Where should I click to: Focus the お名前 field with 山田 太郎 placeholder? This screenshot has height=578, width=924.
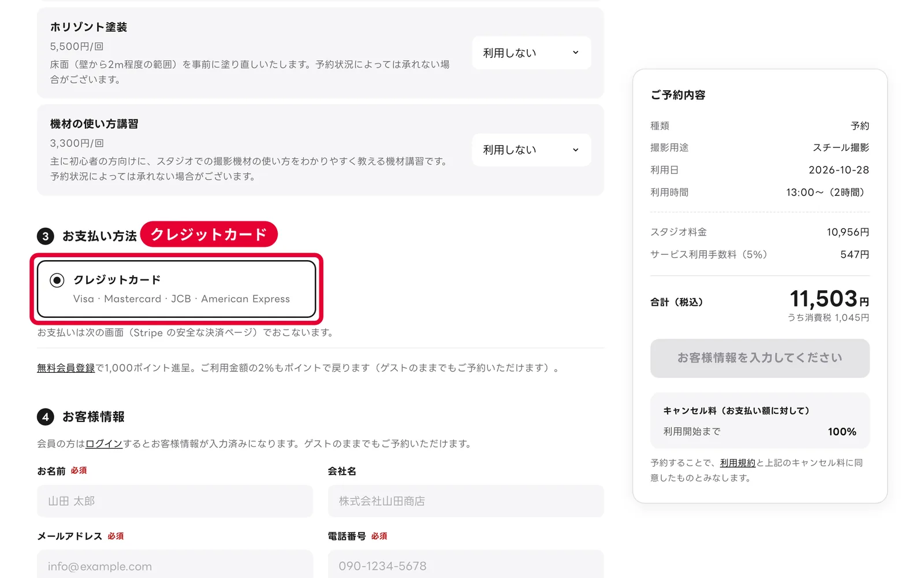[175, 501]
